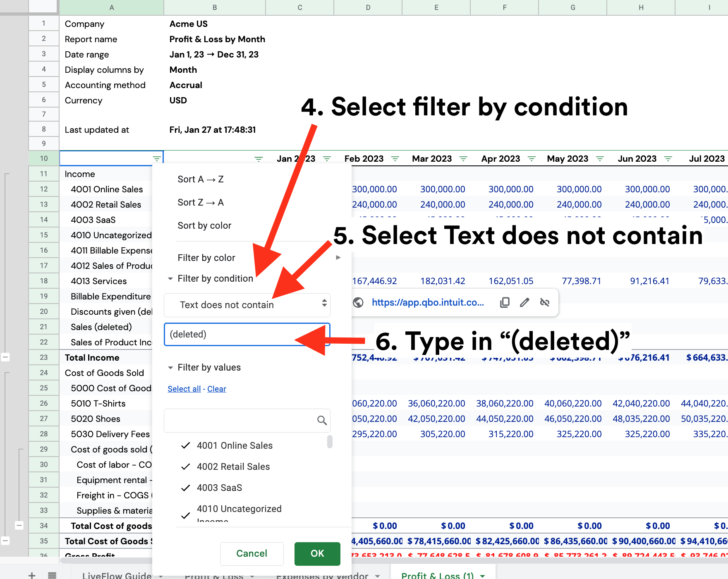Uncheck 4010 Uncategorized Income in filter values

click(186, 515)
